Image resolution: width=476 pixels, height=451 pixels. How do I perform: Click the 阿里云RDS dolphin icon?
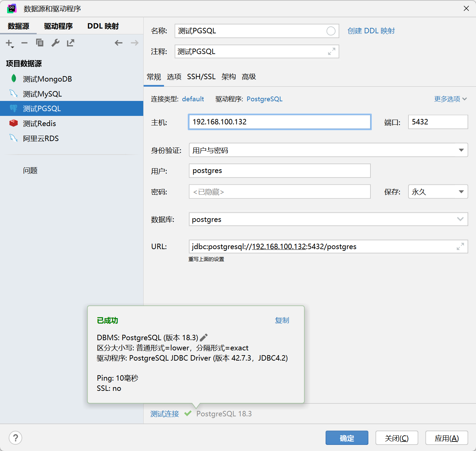[14, 138]
